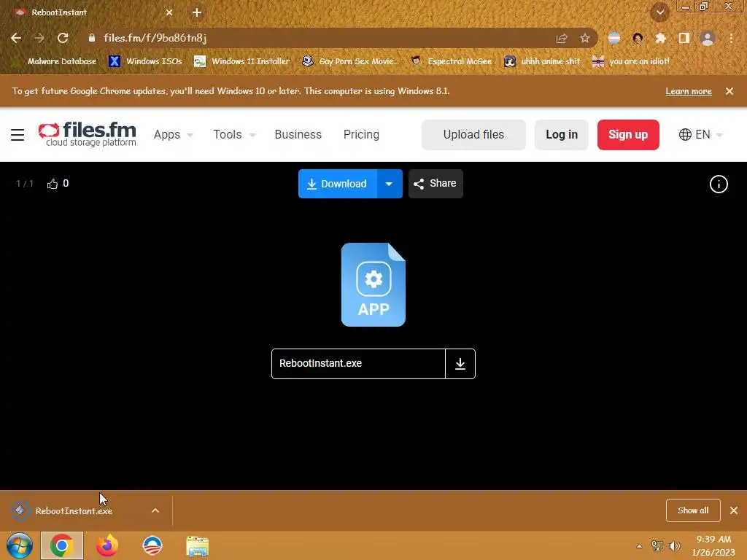Open the Pricing menu item
The height and width of the screenshot is (560, 747).
(361, 135)
